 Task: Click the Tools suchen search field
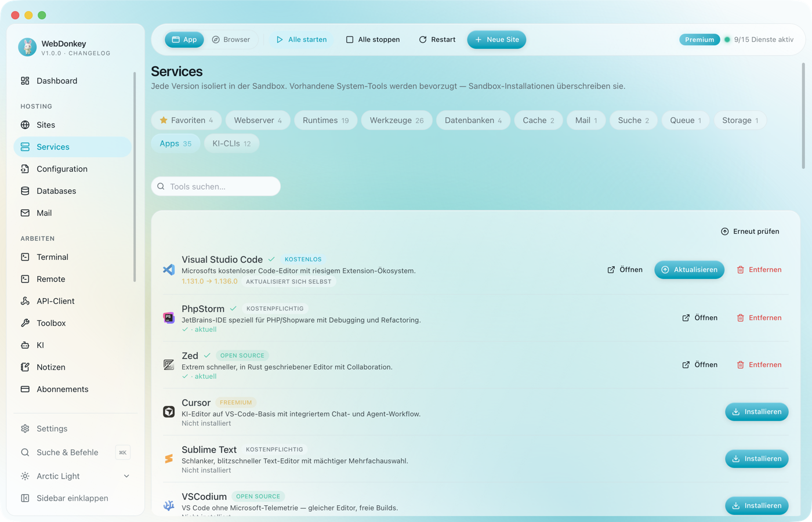pyautogui.click(x=216, y=186)
